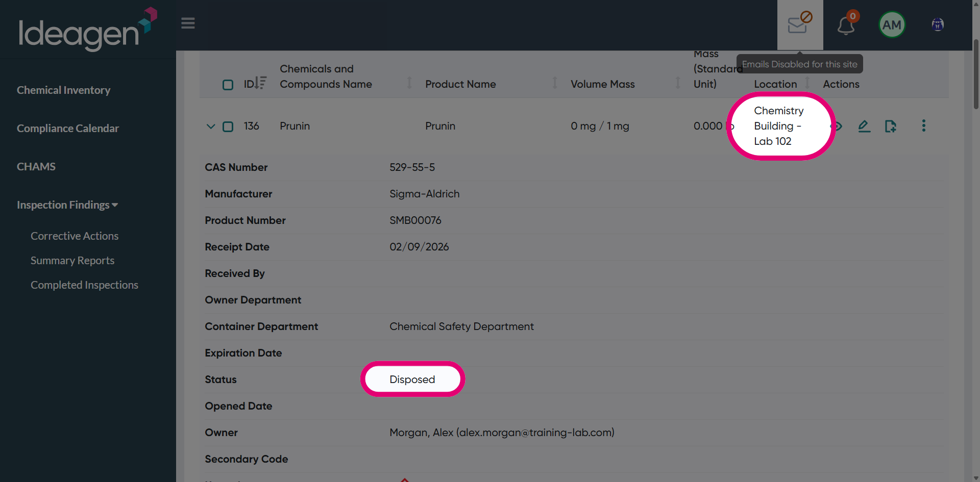The width and height of the screenshot is (980, 482).
Task: Sort by ID column sort icon
Action: coord(260,83)
